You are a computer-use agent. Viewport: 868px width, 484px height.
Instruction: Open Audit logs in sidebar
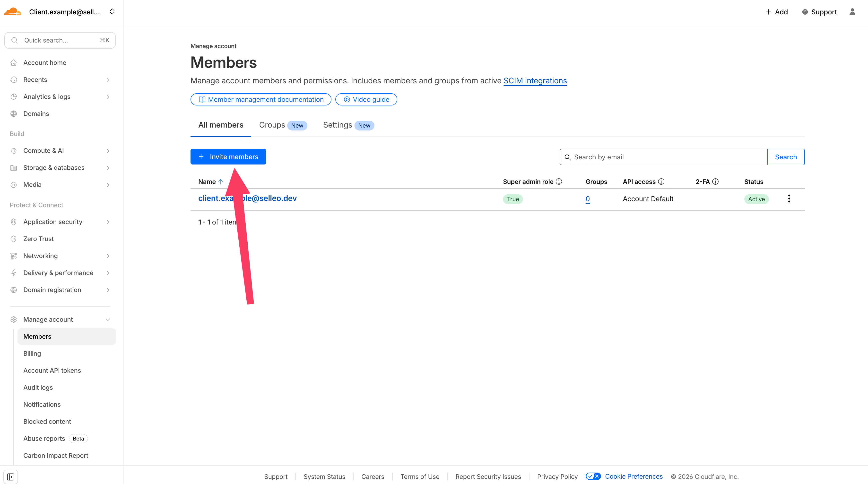[x=38, y=387]
